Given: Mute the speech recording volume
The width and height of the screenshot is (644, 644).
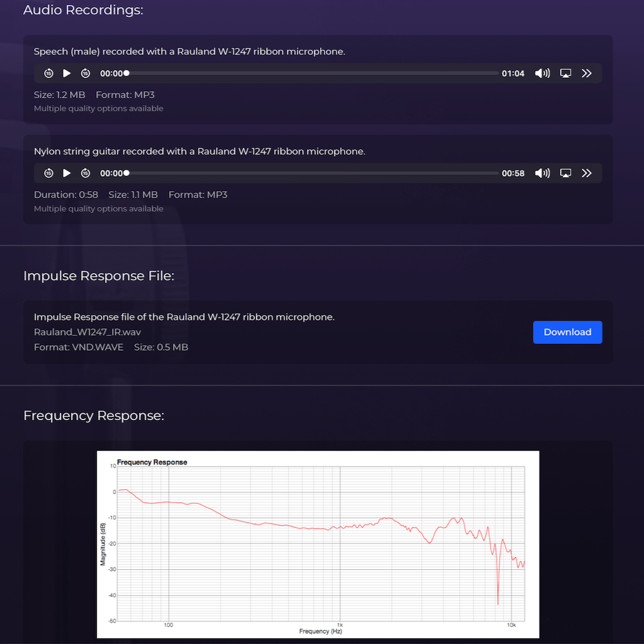Looking at the screenshot, I should pyautogui.click(x=542, y=74).
